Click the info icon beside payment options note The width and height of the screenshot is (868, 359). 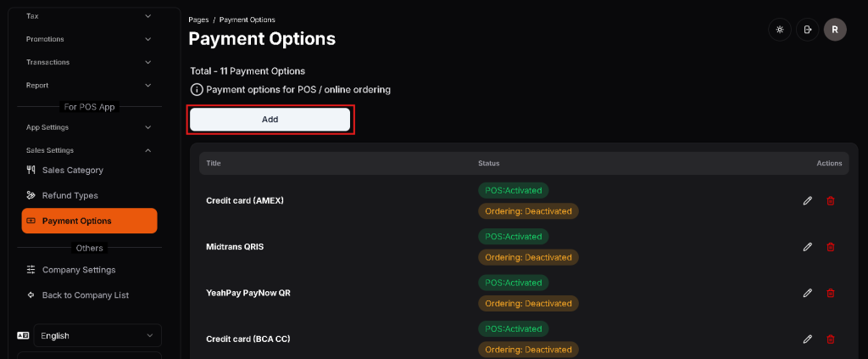197,89
